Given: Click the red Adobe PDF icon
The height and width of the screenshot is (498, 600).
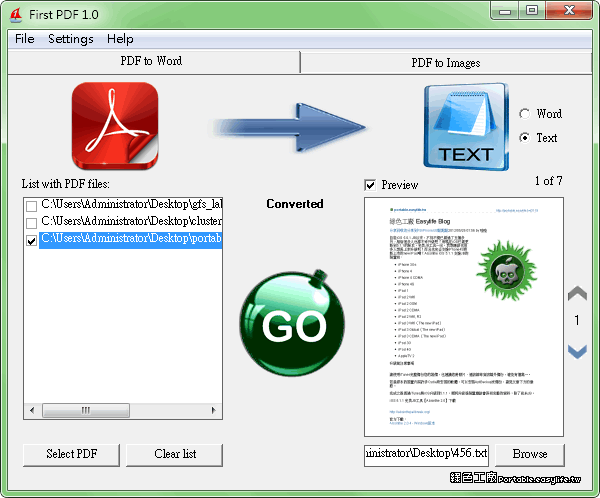Looking at the screenshot, I should (x=115, y=126).
